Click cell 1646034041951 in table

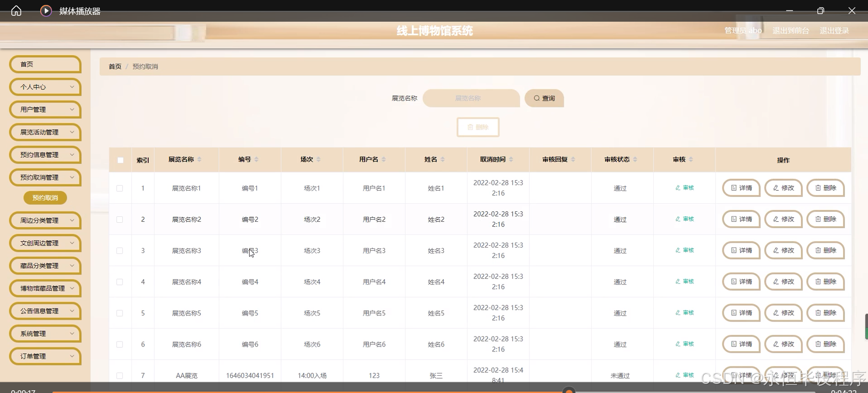coord(250,375)
